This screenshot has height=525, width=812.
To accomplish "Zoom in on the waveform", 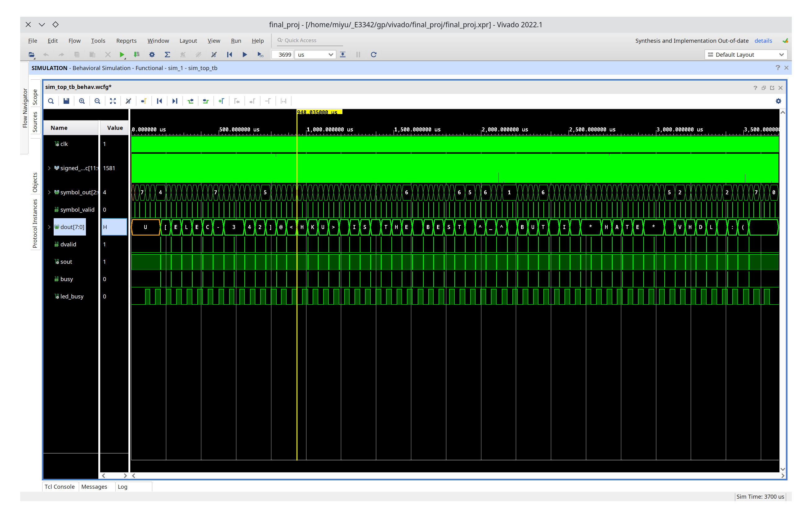I will pos(82,101).
